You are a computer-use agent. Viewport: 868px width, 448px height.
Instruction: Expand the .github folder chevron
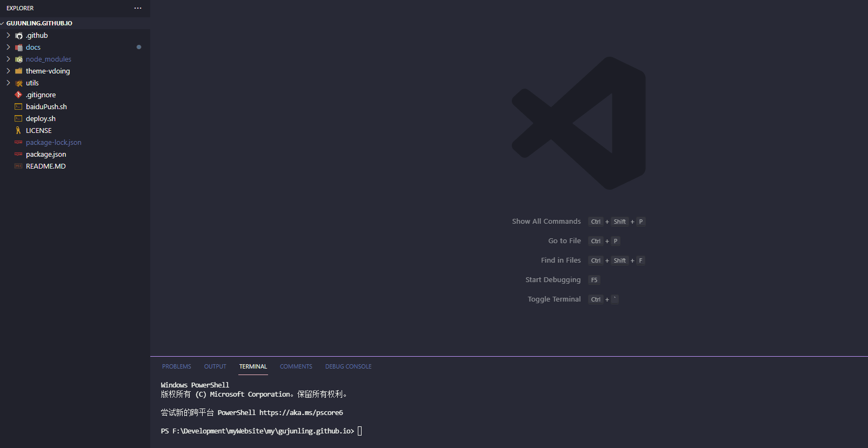[x=8, y=35]
